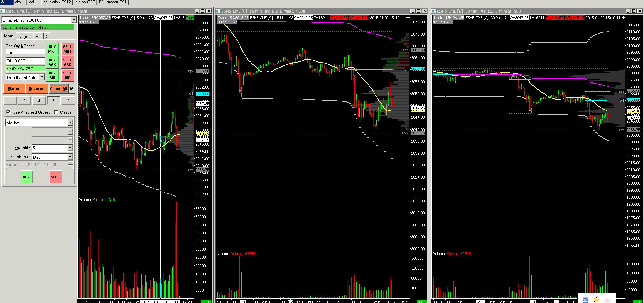Open the Targets tab
The image size is (644, 303).
point(24,36)
